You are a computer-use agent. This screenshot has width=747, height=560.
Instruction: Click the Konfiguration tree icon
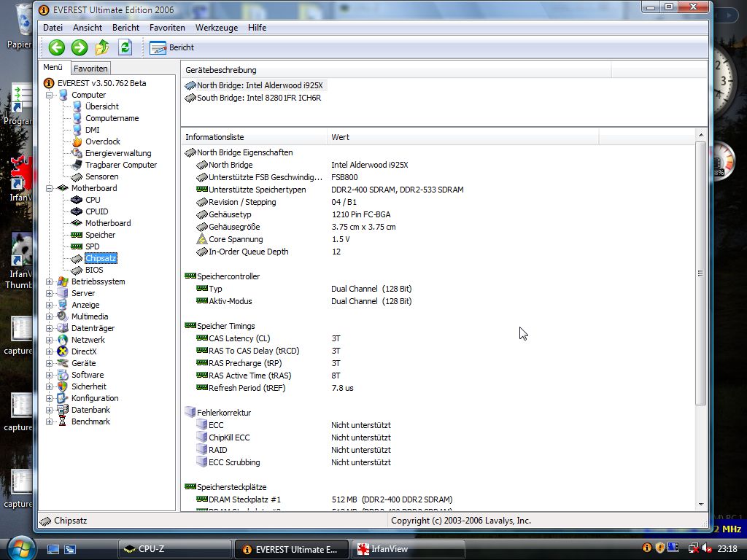coord(63,399)
